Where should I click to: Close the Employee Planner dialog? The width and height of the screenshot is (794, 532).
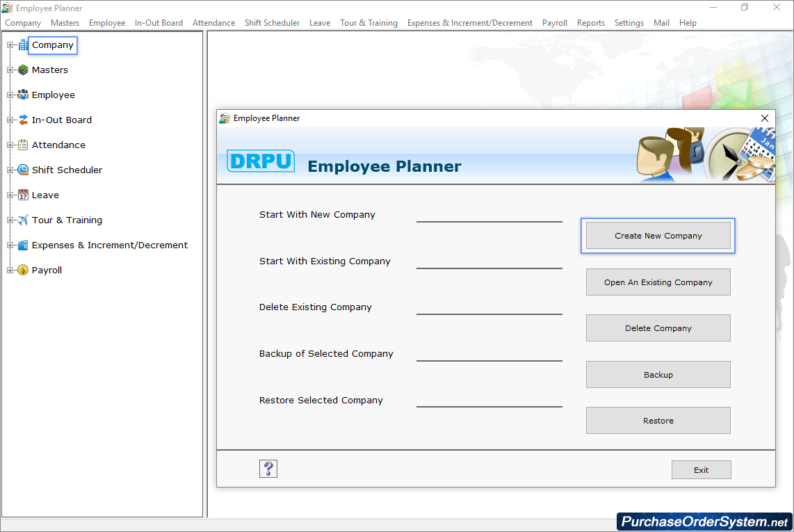765,118
